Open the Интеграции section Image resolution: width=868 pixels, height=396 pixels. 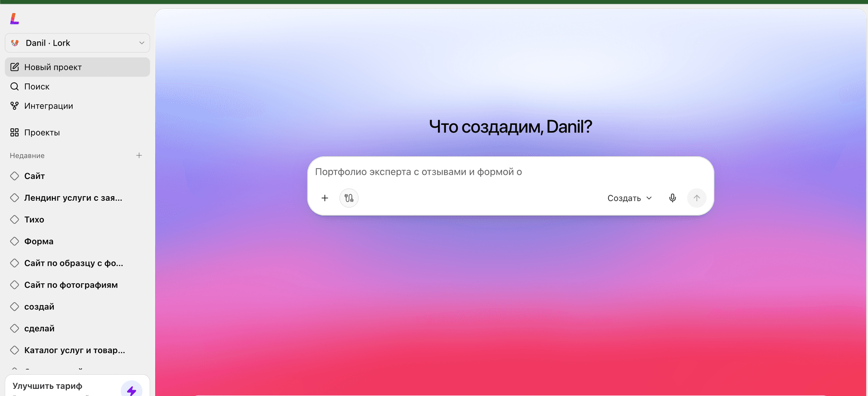pyautogui.click(x=77, y=106)
